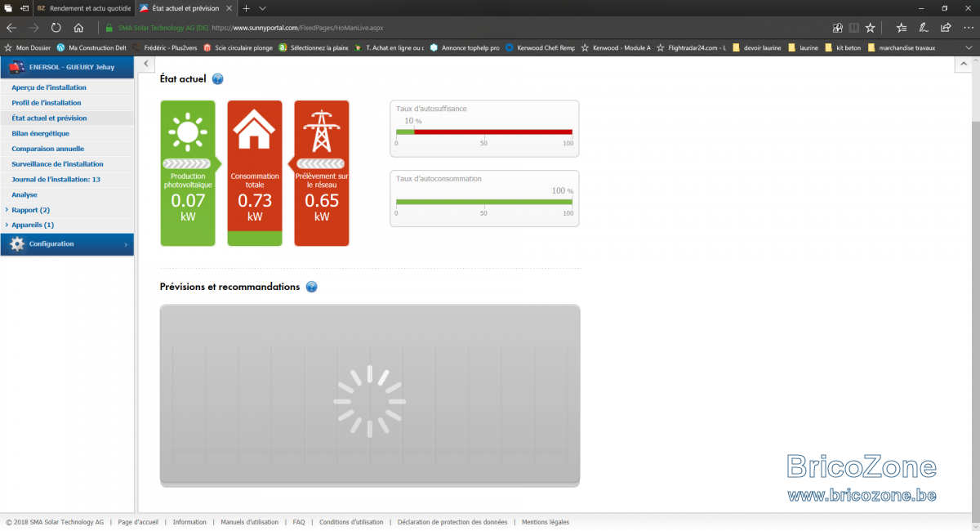Collapse the left sidebar with the arrow
The width and height of the screenshot is (980, 531).
[x=145, y=64]
